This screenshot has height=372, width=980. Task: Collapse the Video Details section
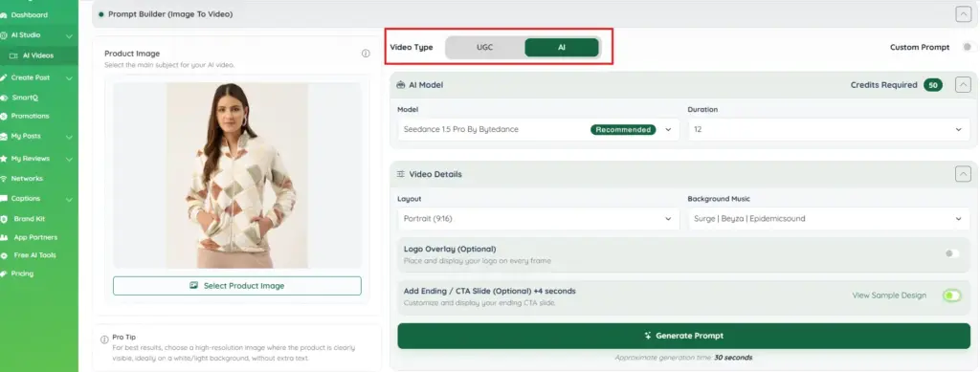(963, 174)
